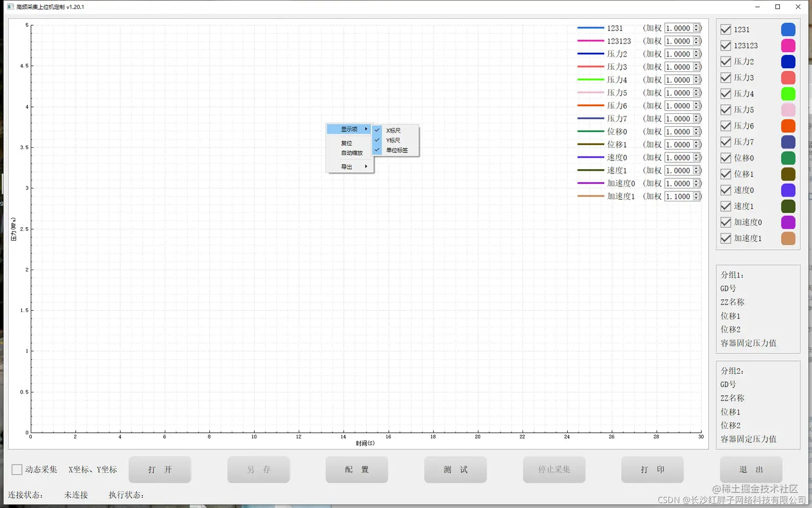
Task: Open the orange swatch for 压力6
Action: 788,126
